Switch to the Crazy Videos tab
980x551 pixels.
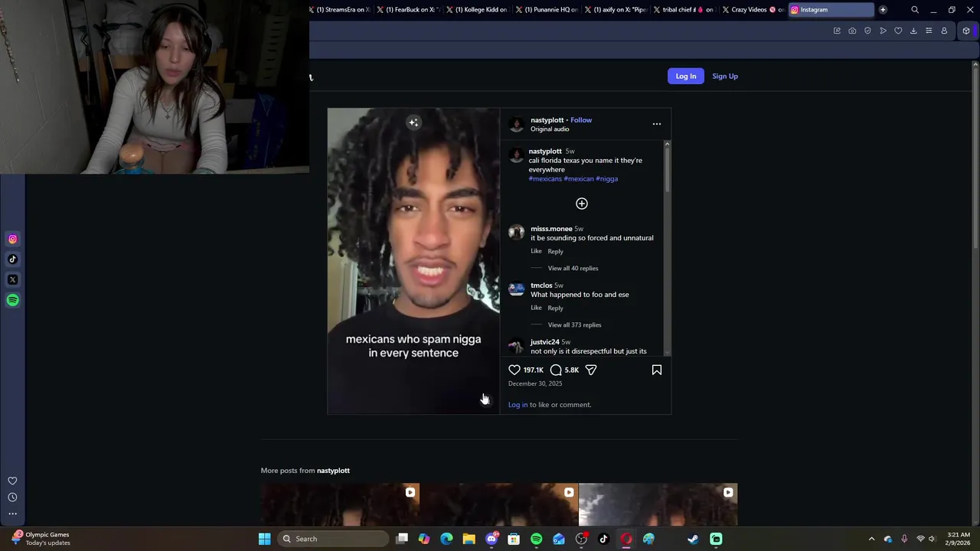click(753, 10)
